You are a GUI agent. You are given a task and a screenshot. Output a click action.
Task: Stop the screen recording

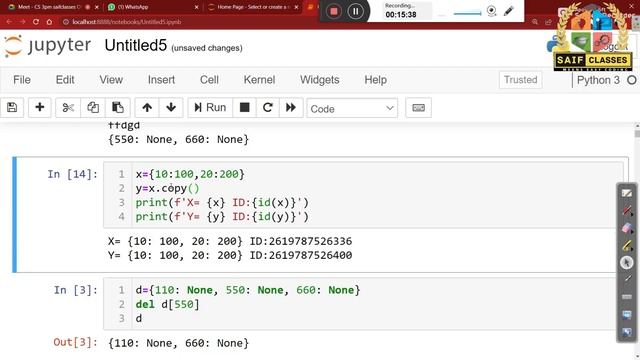tap(333, 11)
